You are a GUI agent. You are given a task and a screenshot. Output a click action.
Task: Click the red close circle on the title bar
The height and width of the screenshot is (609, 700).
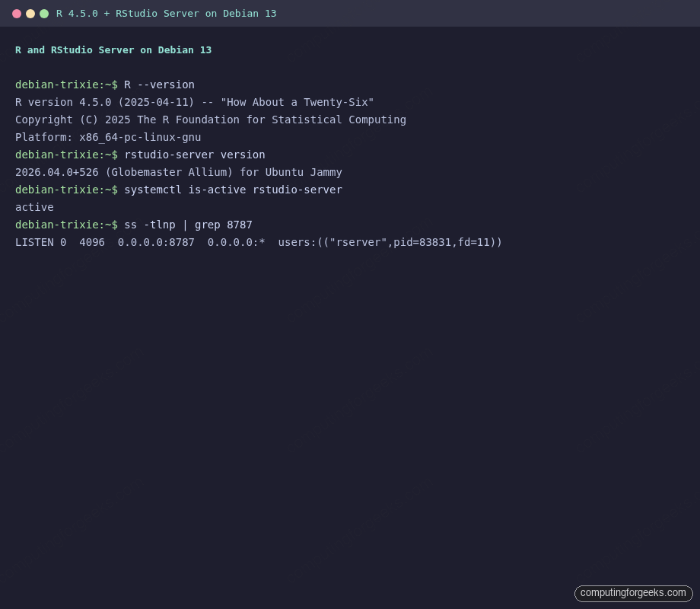pyautogui.click(x=18, y=13)
